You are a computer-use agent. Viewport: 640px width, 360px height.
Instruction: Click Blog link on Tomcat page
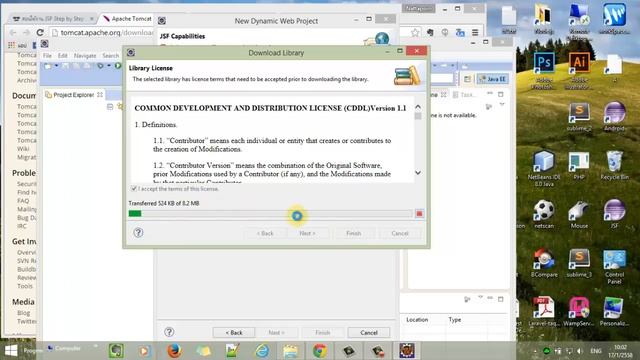click(23, 313)
